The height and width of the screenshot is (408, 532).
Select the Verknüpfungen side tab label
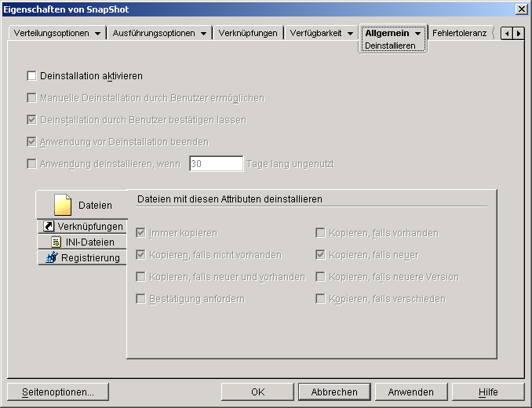tap(90, 226)
